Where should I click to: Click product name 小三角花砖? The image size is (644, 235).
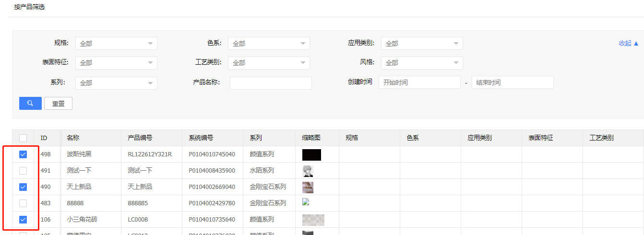coord(82,220)
